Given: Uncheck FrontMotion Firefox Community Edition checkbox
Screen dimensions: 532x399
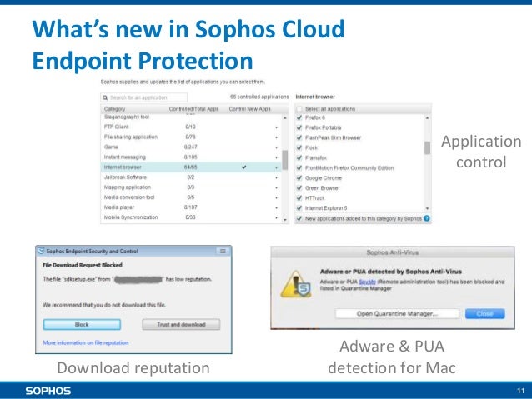Looking at the screenshot, I should coord(299,167).
